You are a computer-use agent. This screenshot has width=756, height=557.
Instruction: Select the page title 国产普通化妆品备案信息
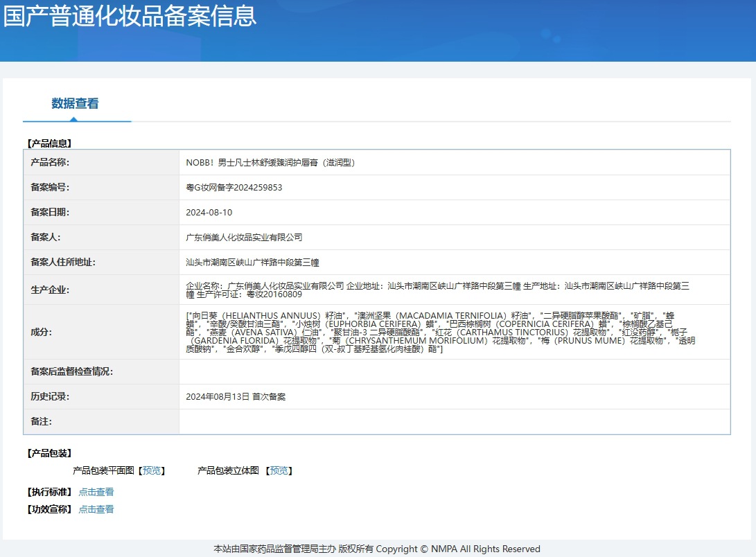tap(130, 16)
